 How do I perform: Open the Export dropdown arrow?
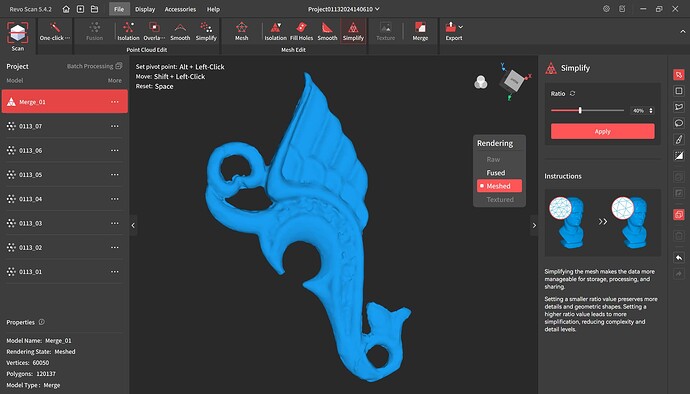pos(461,27)
